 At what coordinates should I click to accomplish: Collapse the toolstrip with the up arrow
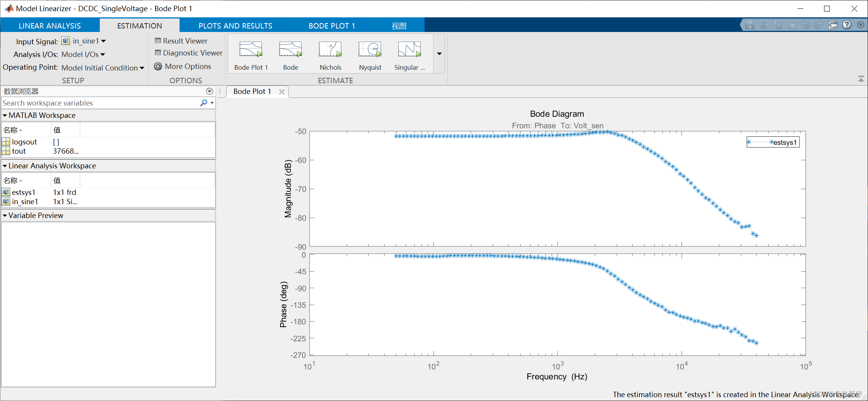(x=861, y=79)
